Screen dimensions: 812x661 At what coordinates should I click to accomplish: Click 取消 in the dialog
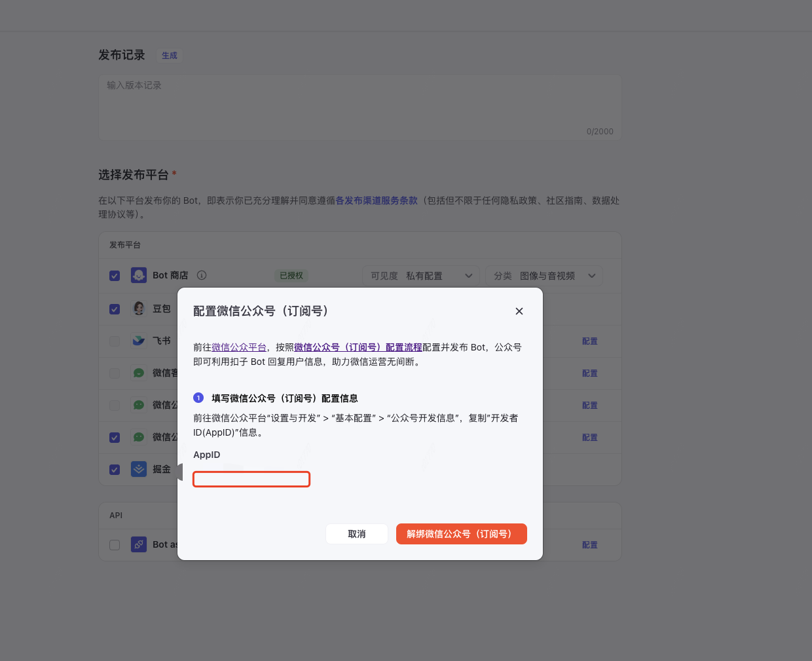tap(357, 534)
